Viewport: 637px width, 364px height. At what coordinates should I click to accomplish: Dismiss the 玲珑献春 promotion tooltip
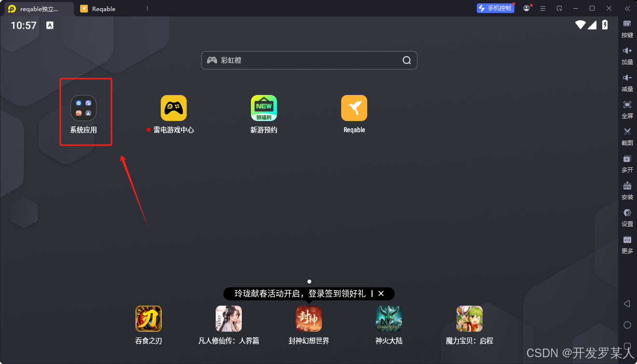coord(381,293)
